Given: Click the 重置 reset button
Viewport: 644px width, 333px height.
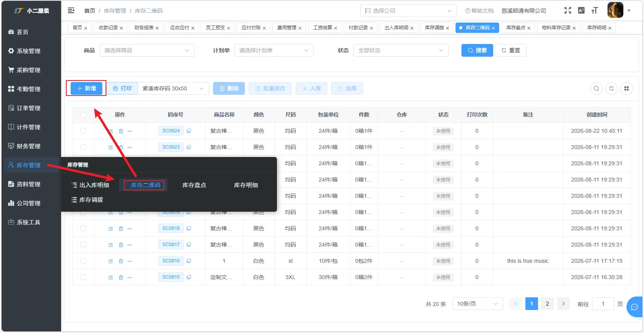Looking at the screenshot, I should click(x=511, y=50).
